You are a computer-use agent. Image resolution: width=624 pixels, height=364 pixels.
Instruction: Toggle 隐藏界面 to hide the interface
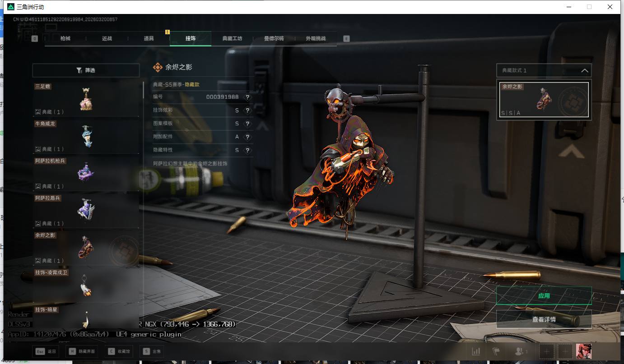[82, 351]
